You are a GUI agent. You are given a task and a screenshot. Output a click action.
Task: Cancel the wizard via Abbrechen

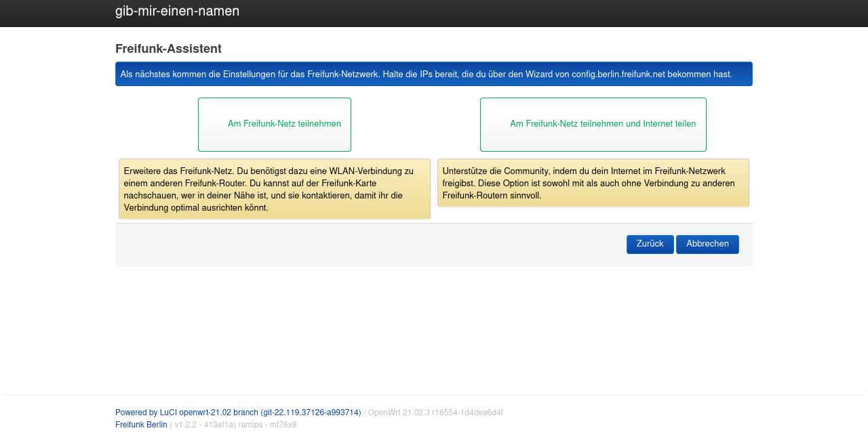[707, 244]
